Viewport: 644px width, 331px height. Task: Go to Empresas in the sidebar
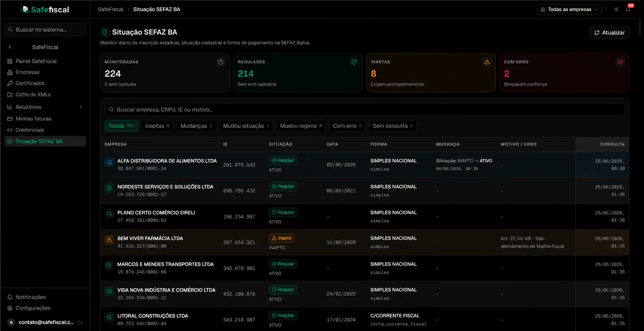(45, 72)
